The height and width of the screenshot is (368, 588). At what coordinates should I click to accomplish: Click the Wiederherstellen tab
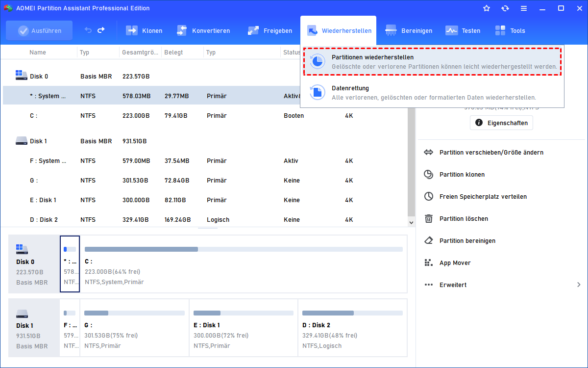pyautogui.click(x=339, y=30)
